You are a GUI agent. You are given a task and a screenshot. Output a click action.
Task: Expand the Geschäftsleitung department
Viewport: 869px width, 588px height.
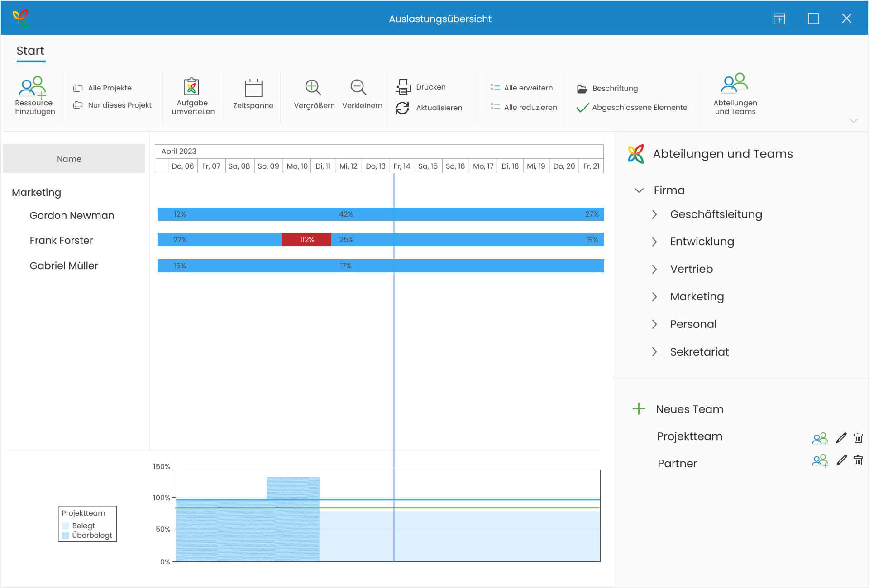click(654, 214)
